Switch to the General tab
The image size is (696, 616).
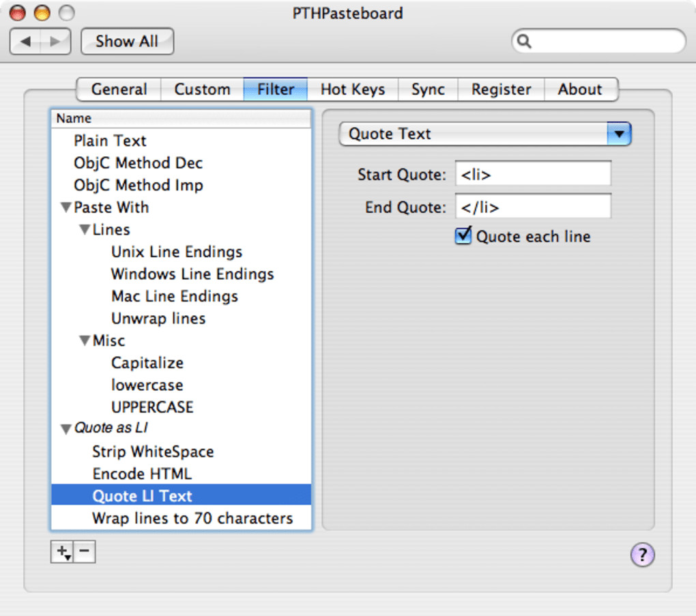[x=119, y=89]
